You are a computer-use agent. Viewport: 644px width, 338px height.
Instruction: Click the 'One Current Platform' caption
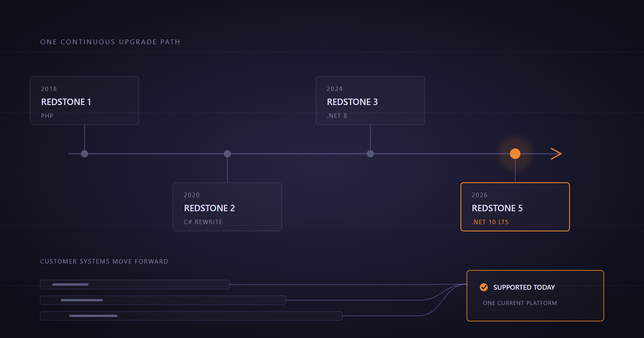tap(520, 303)
